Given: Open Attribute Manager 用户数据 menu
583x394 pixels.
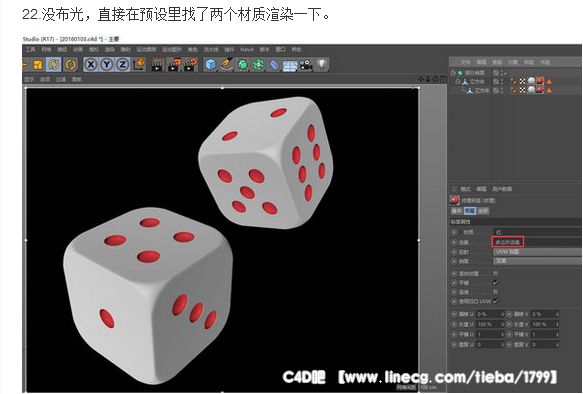Looking at the screenshot, I should click(x=502, y=189).
